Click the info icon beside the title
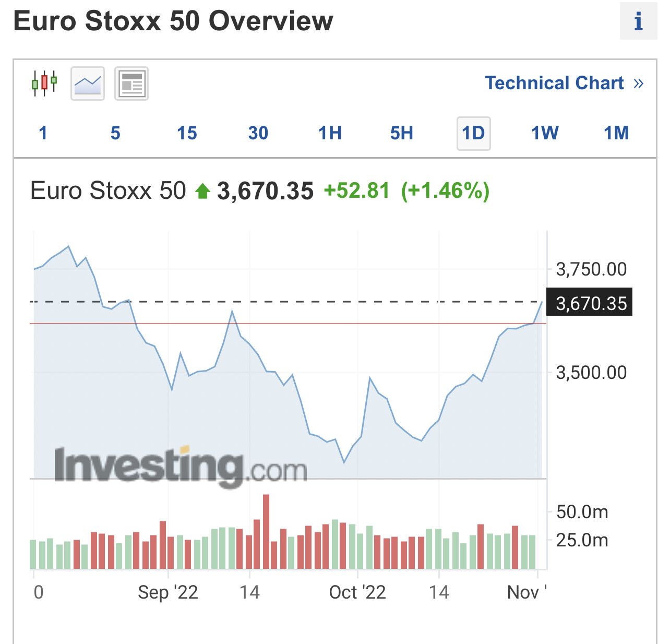The width and height of the screenshot is (670, 644). [638, 21]
